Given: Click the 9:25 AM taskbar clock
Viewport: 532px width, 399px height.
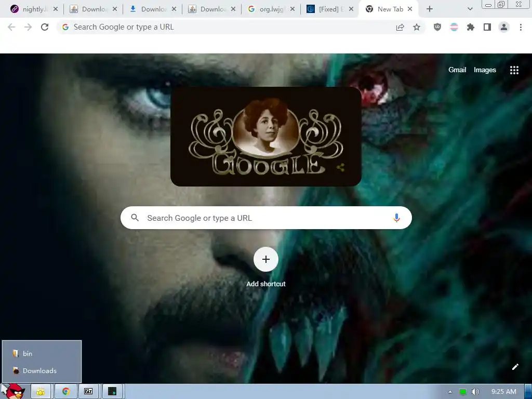Looking at the screenshot, I should tap(503, 392).
